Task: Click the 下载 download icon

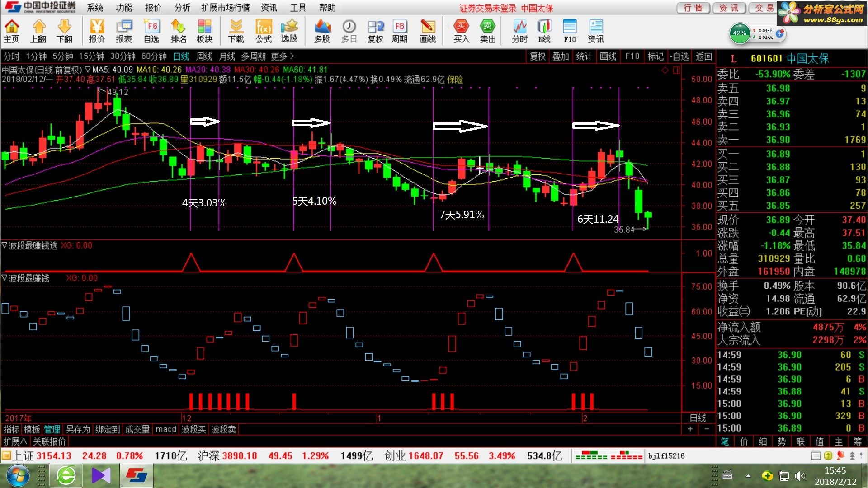Action: (236, 31)
